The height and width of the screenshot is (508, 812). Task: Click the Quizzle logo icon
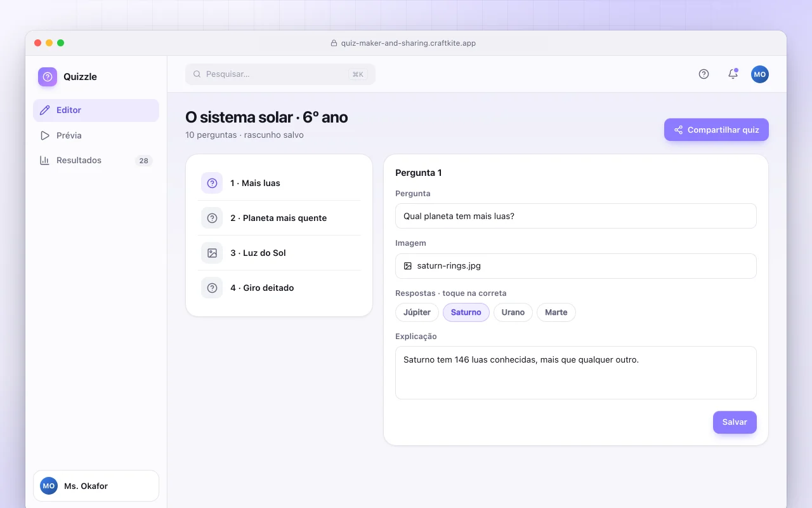48,77
